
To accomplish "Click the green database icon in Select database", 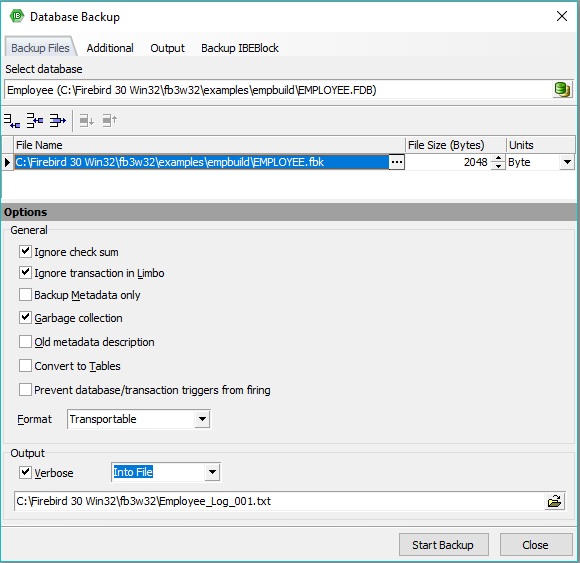I will pyautogui.click(x=562, y=90).
